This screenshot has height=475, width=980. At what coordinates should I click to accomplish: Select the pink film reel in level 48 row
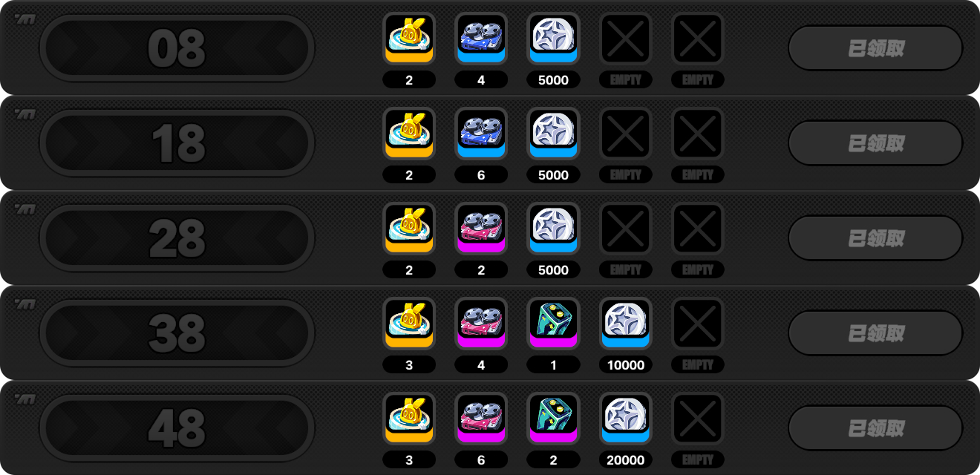[x=481, y=419]
